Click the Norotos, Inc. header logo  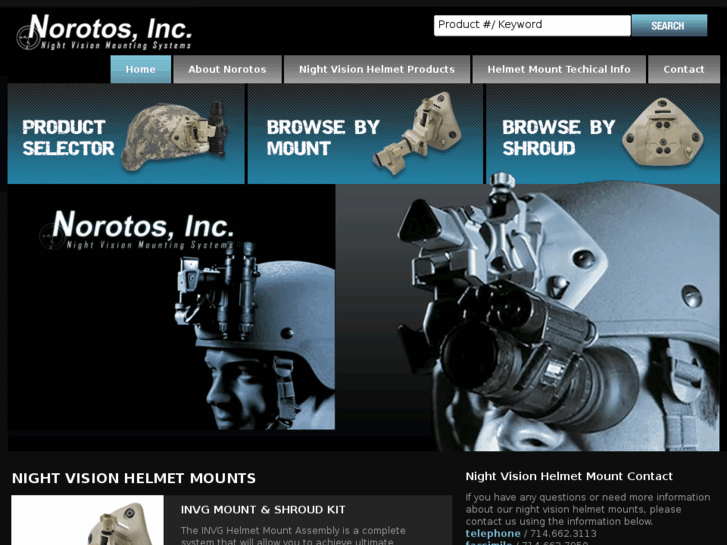(104, 32)
